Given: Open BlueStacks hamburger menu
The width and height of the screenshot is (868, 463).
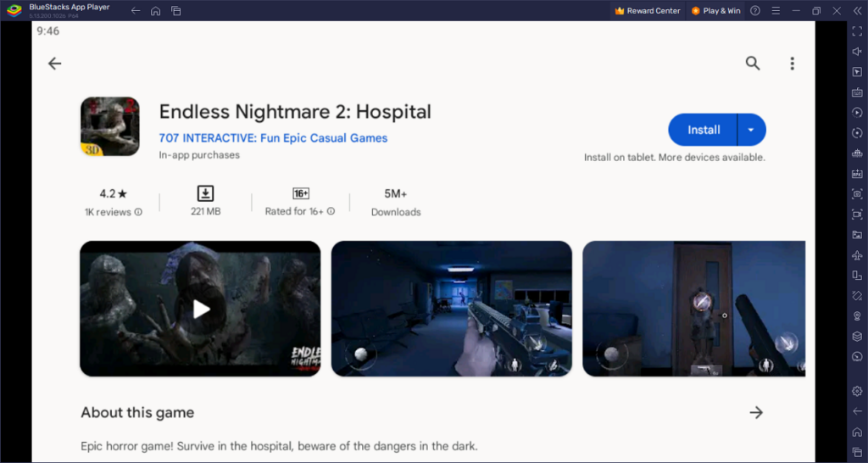Looking at the screenshot, I should pos(776,10).
